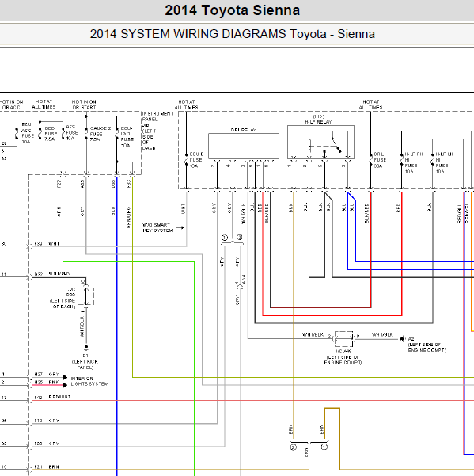Select the "J/C D99 (LEFT SIDE OF DASH)" label
Screen dimensions: 474x476
[x=63, y=298]
